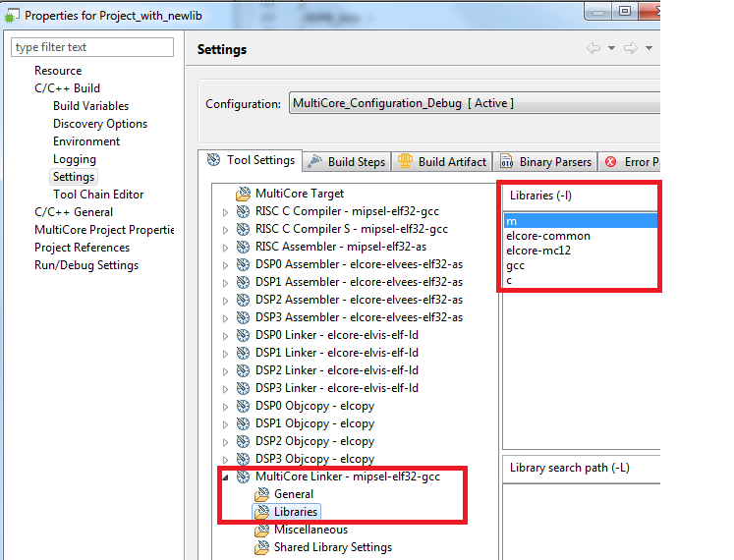
Task: Expand the RISC C Compiler node
Action: point(225,211)
